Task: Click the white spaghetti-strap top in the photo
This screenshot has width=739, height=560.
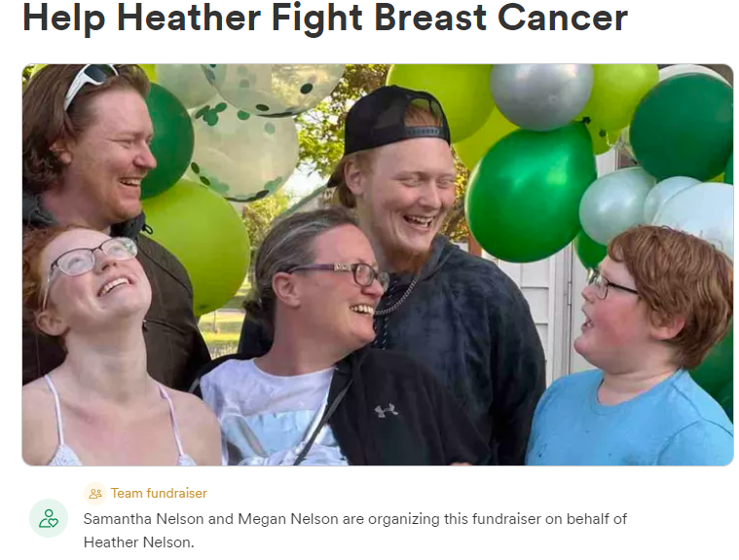Action: click(x=118, y=425)
